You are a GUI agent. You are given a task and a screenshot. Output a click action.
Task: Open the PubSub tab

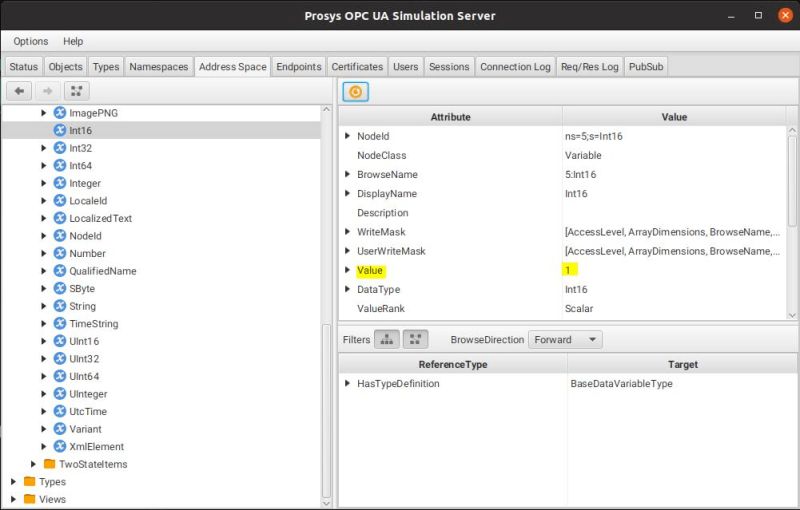[x=646, y=67]
